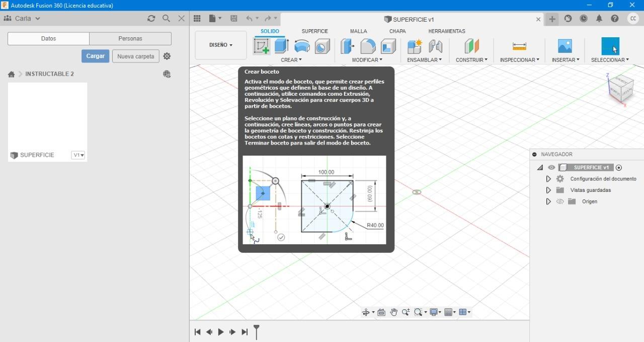Close the data panel with X
Viewport: 644px width, 342px height.
click(182, 18)
